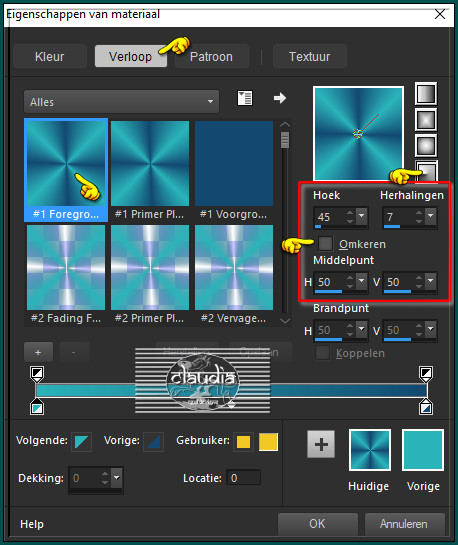Switch to the Patroon tab

(211, 57)
